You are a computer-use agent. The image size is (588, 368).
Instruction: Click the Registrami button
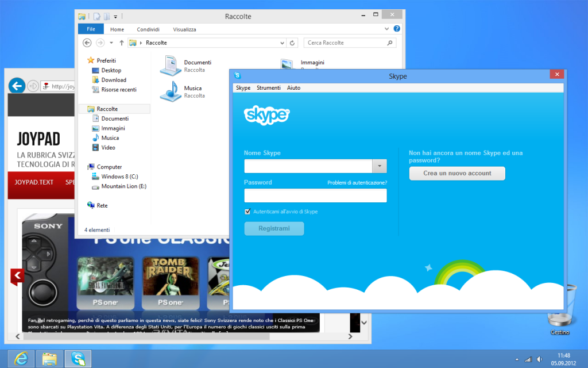point(274,228)
